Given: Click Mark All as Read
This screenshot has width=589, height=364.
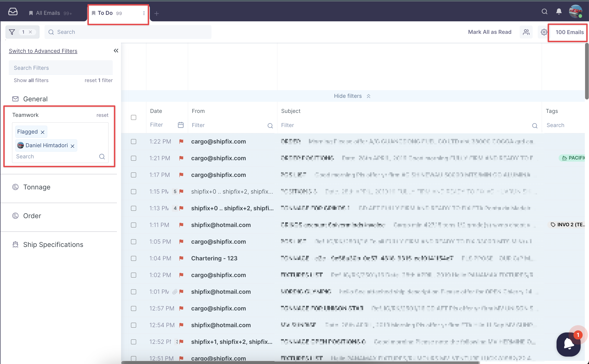Looking at the screenshot, I should tap(490, 32).
